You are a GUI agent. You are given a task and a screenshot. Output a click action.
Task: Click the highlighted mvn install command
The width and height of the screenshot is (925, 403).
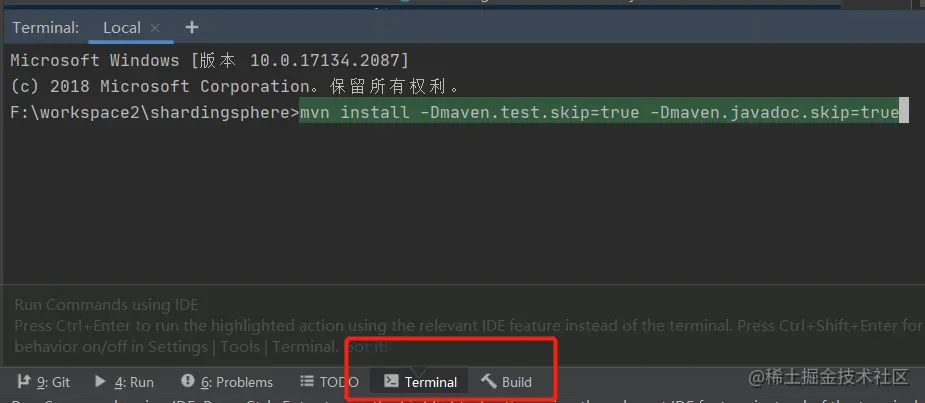(599, 112)
